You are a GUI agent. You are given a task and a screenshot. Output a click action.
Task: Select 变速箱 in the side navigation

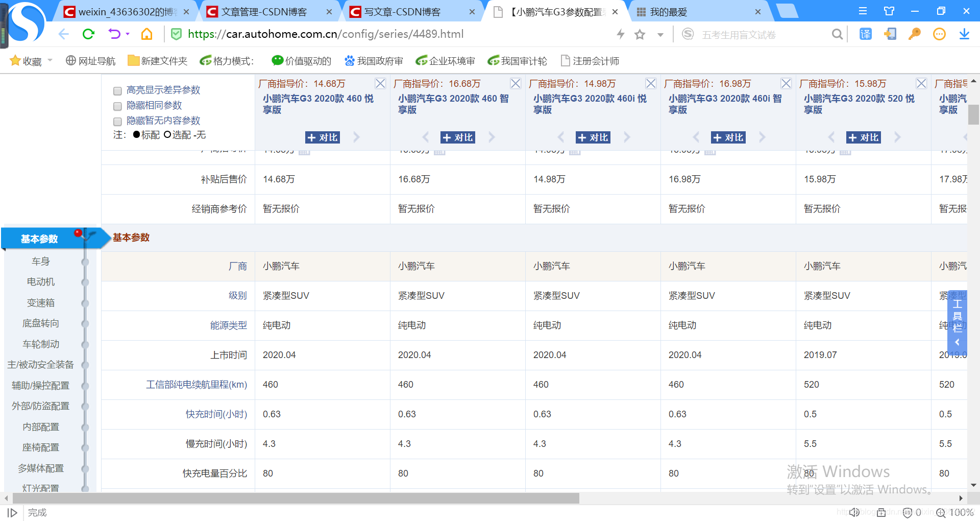(41, 303)
